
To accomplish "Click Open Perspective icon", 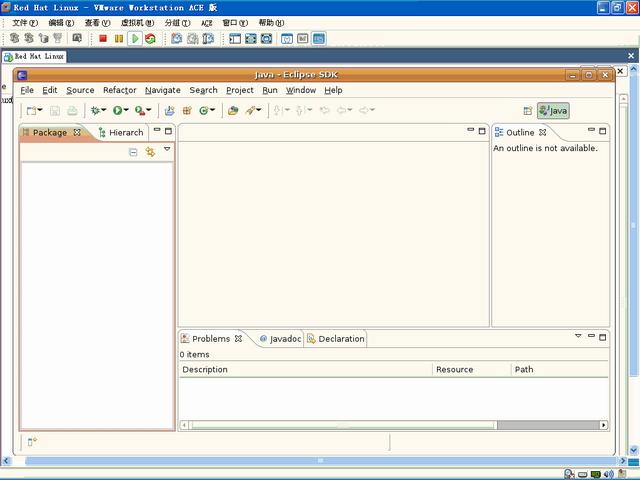I will 528,111.
